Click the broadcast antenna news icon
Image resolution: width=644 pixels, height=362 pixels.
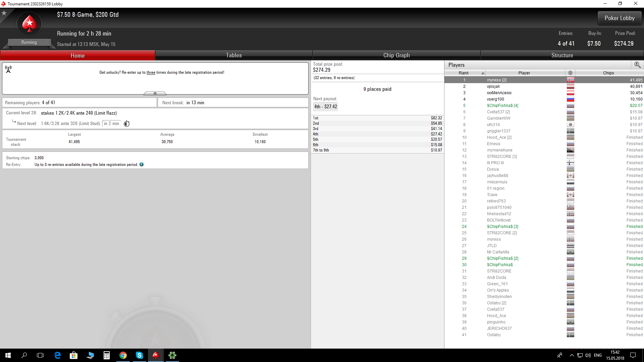8,69
